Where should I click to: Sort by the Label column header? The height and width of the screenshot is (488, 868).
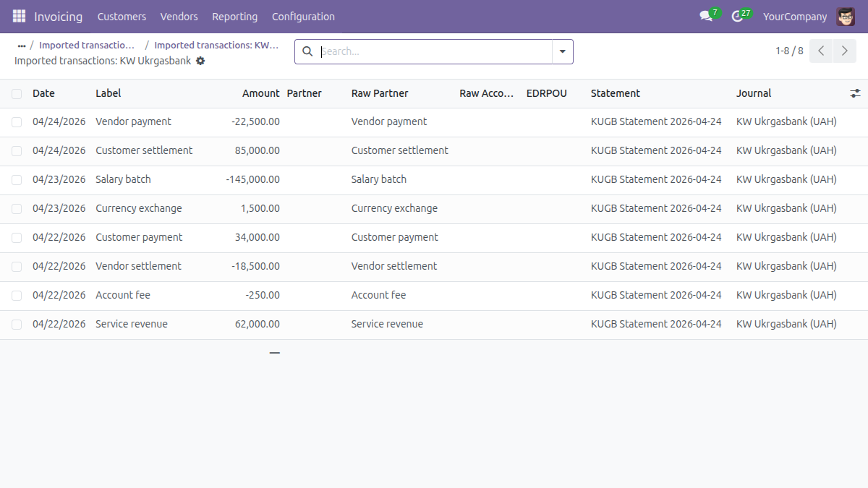(x=109, y=93)
